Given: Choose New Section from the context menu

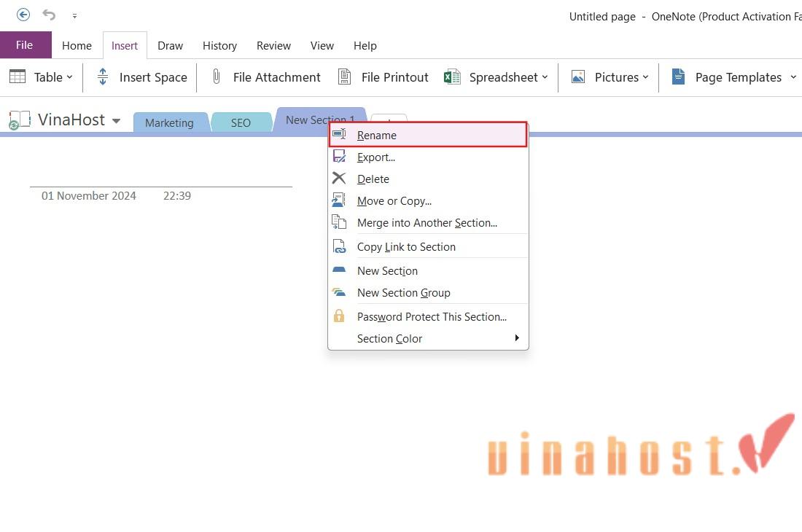Looking at the screenshot, I should point(428,271).
